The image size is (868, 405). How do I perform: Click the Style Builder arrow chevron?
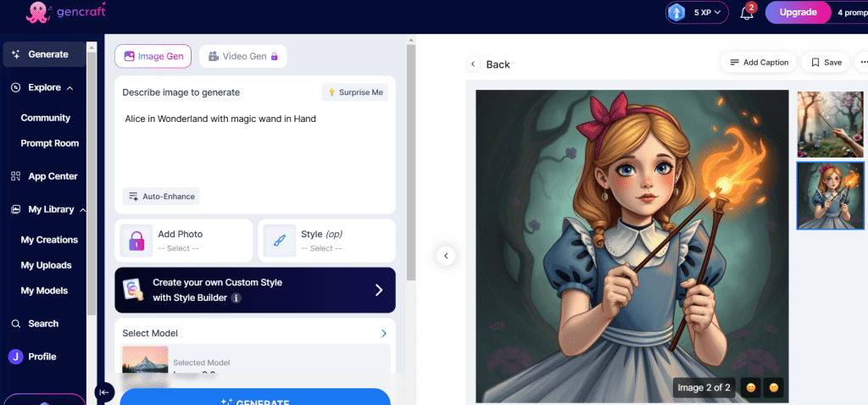(379, 291)
